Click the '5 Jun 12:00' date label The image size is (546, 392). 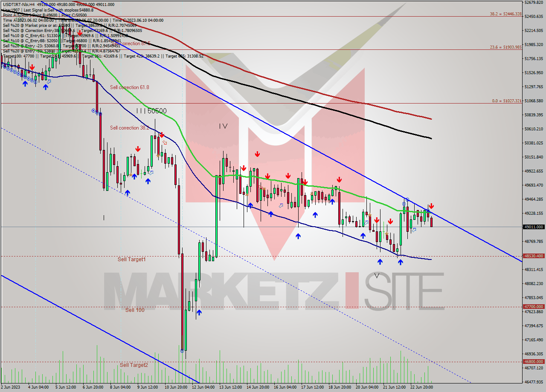pyautogui.click(x=66, y=387)
